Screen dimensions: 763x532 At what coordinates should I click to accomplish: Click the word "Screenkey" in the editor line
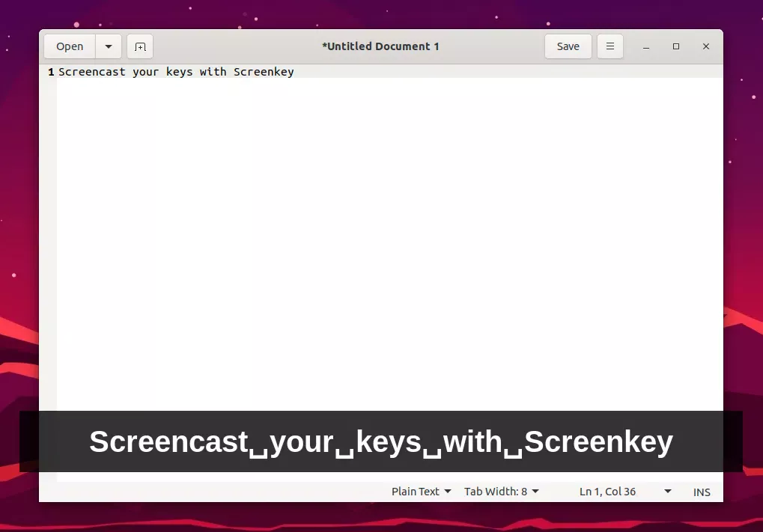coord(264,72)
